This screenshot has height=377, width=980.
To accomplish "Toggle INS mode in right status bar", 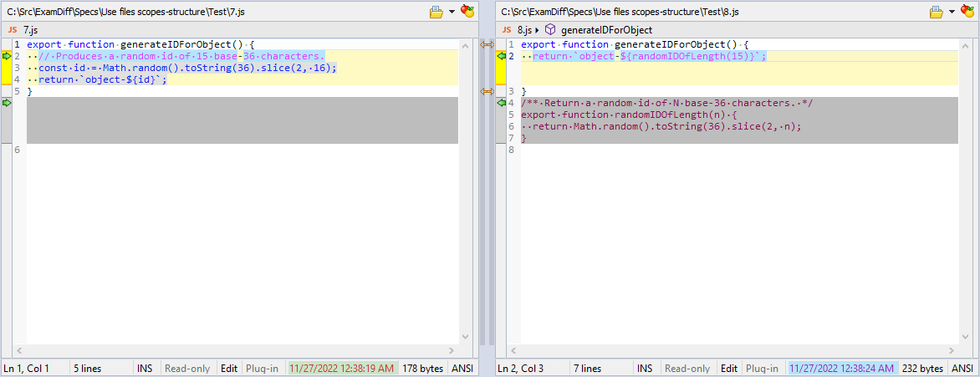I will (x=645, y=369).
